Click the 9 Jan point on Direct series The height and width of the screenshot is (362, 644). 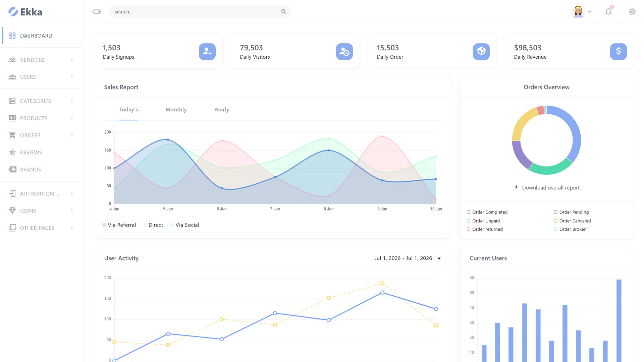point(382,136)
